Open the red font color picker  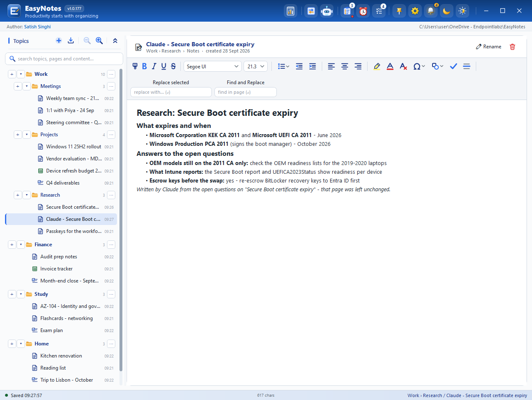pyautogui.click(x=390, y=66)
